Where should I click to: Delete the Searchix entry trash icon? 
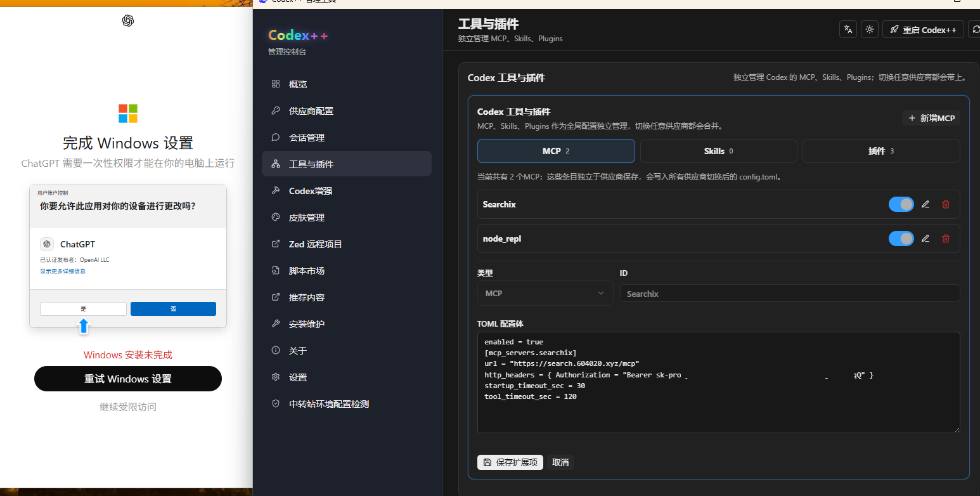tap(946, 204)
